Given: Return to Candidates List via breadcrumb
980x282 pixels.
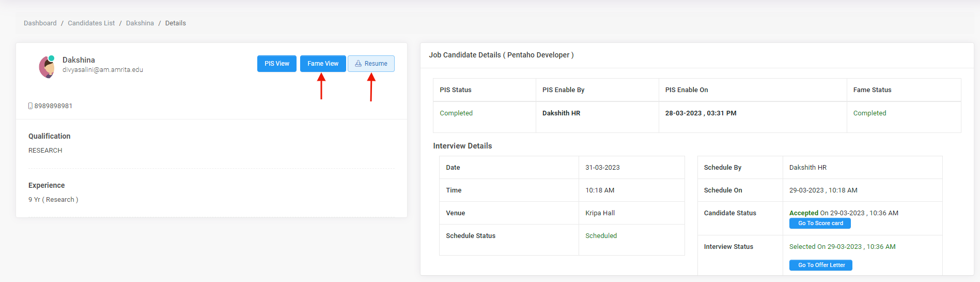Looking at the screenshot, I should [x=91, y=23].
